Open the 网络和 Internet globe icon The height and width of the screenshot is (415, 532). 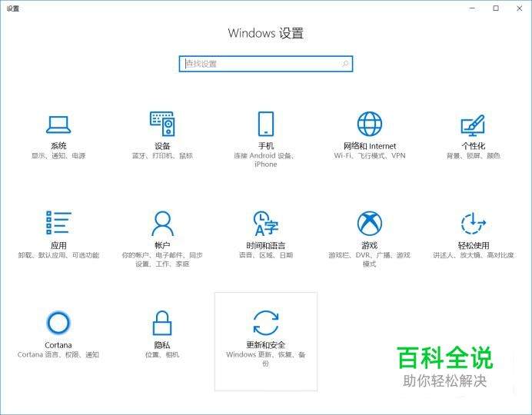point(370,124)
